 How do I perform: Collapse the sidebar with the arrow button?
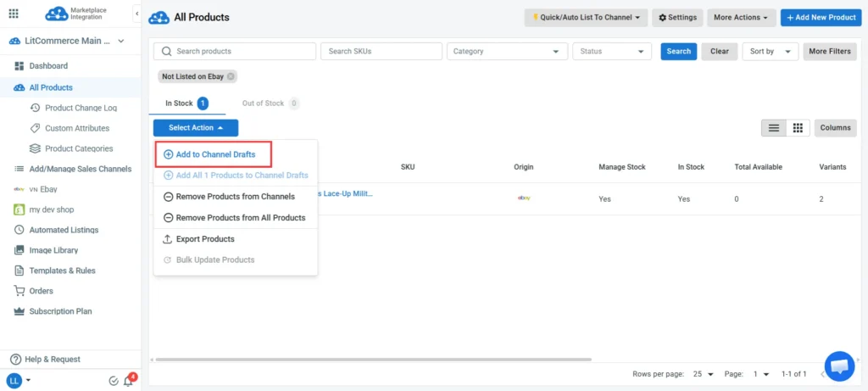(136, 14)
